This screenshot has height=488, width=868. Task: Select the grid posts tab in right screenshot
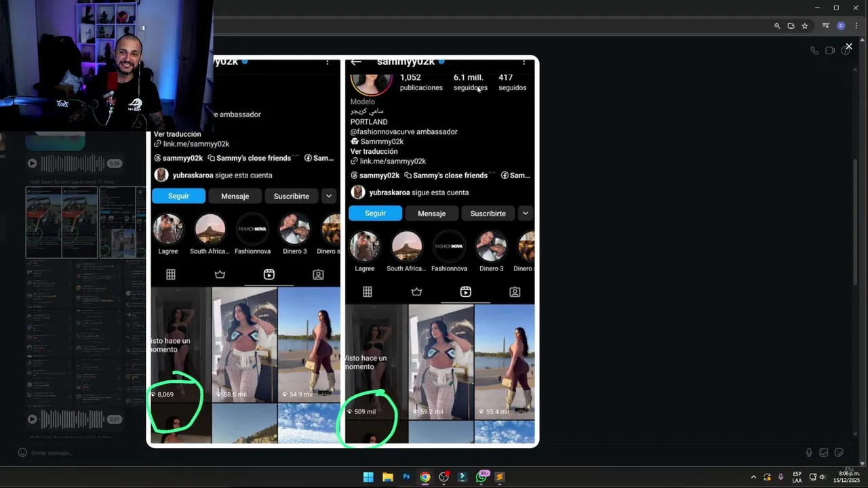368,291
